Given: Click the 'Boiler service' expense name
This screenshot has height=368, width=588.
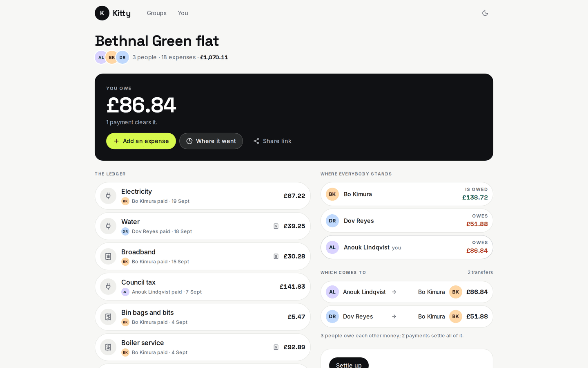Looking at the screenshot, I should (143, 343).
